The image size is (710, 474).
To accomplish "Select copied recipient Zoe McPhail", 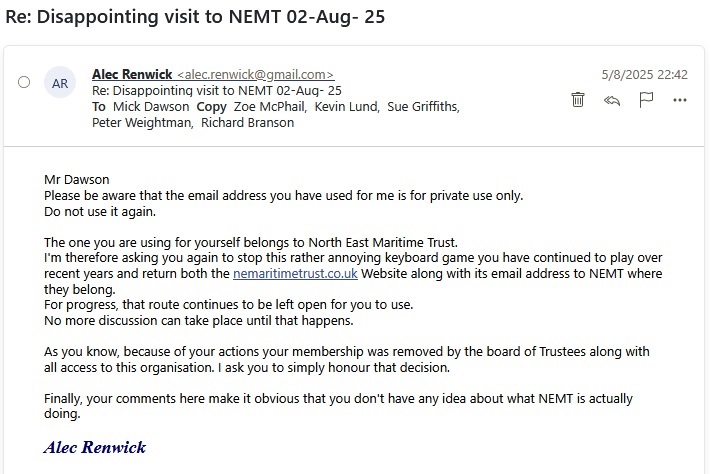I will click(x=272, y=107).
